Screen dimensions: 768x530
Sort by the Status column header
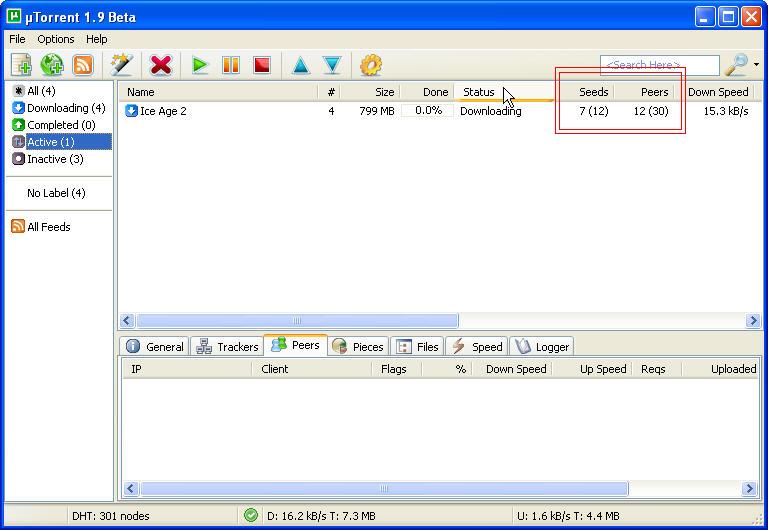504,92
